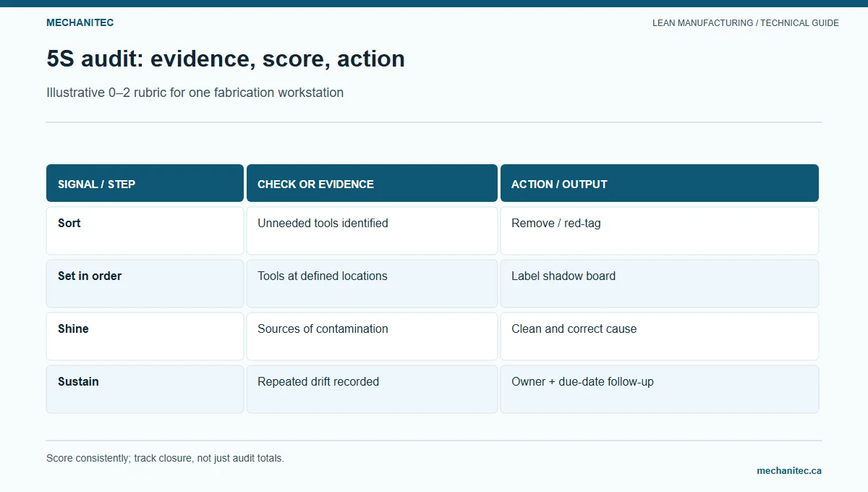Click the 'Tools at defined locations' cell

(x=372, y=284)
